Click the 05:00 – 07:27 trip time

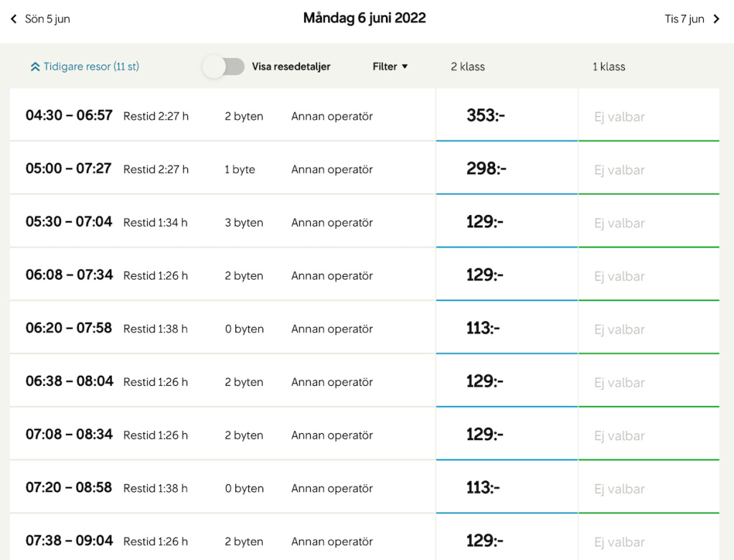pyautogui.click(x=68, y=169)
